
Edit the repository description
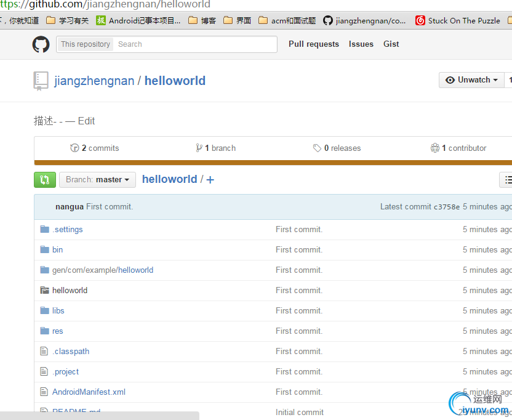[x=86, y=121]
